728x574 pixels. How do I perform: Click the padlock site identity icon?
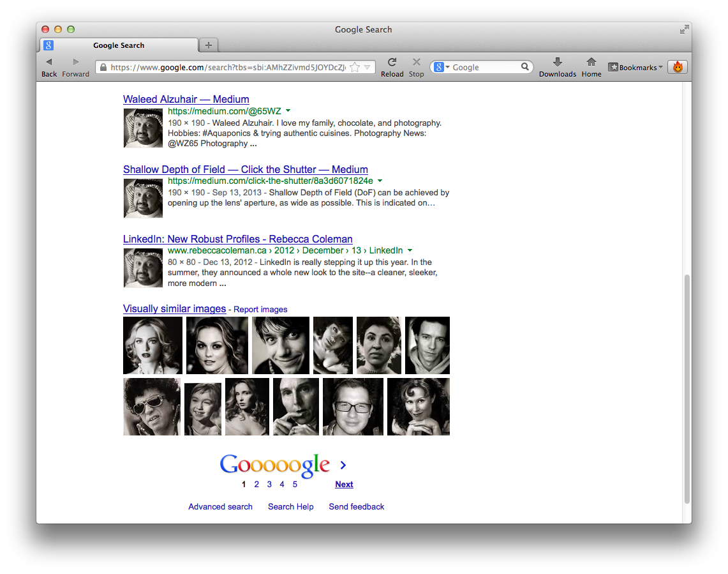103,67
